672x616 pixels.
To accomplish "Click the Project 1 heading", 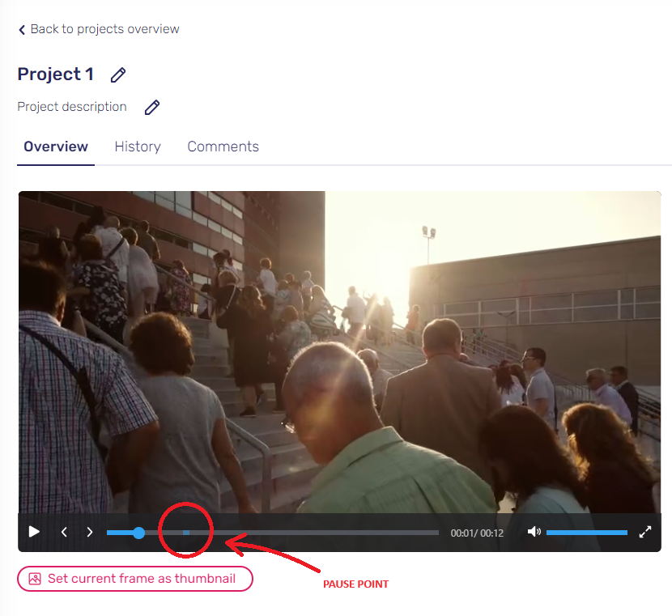I will coord(56,74).
